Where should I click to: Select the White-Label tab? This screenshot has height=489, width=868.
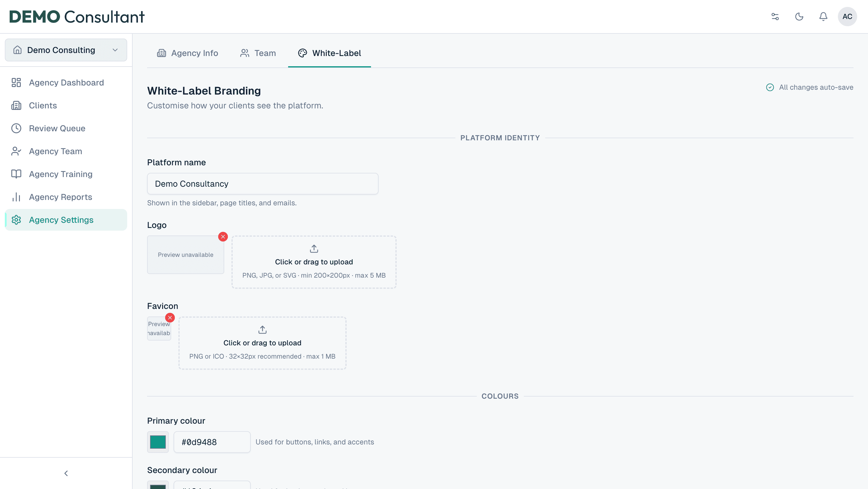coord(329,53)
